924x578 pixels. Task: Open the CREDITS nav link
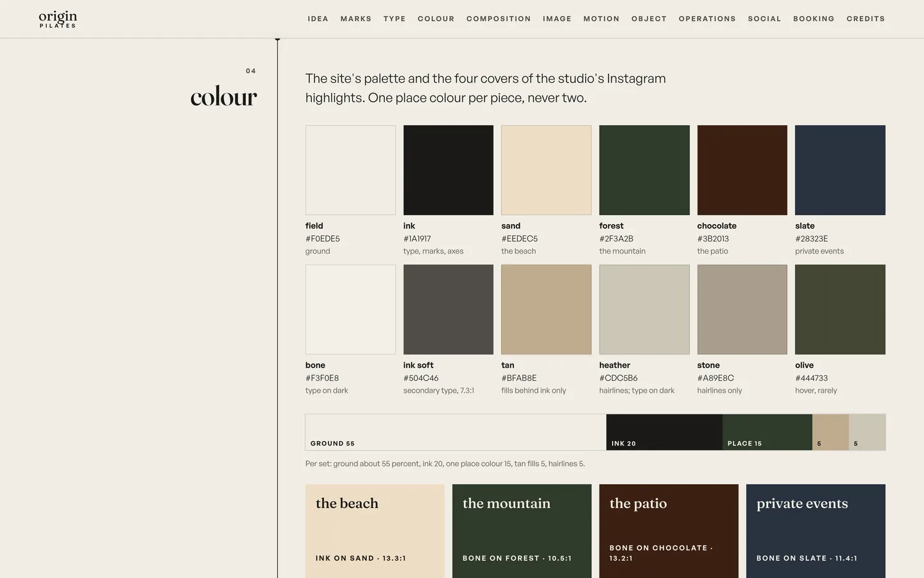(x=866, y=19)
